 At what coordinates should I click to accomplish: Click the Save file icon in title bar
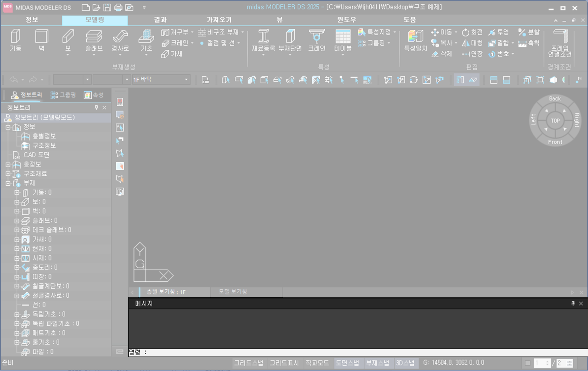tap(107, 7)
